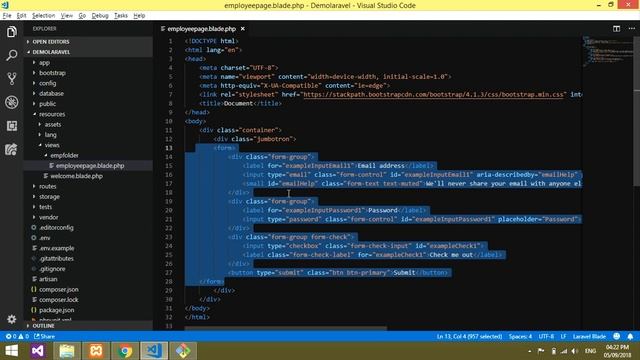This screenshot has height=360, width=640.
Task: Open notifications bell in status bar
Action: pyautogui.click(x=630, y=336)
